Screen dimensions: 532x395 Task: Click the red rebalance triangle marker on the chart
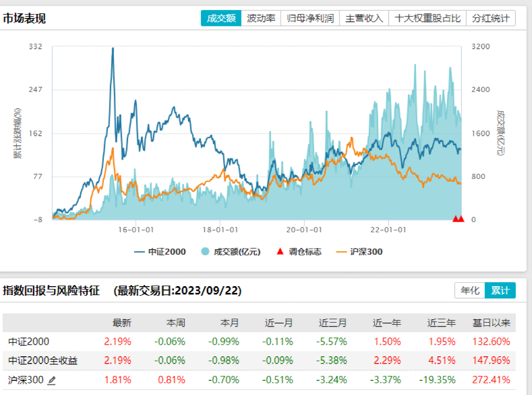(x=456, y=218)
